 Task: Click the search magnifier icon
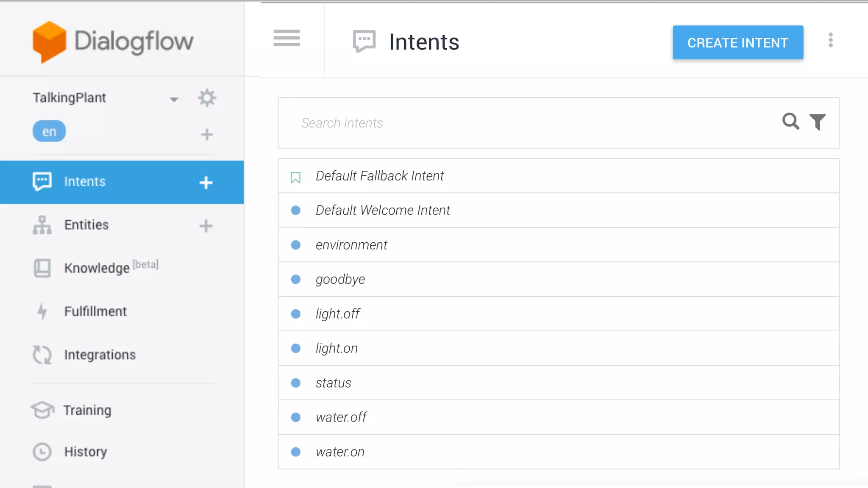(x=790, y=122)
